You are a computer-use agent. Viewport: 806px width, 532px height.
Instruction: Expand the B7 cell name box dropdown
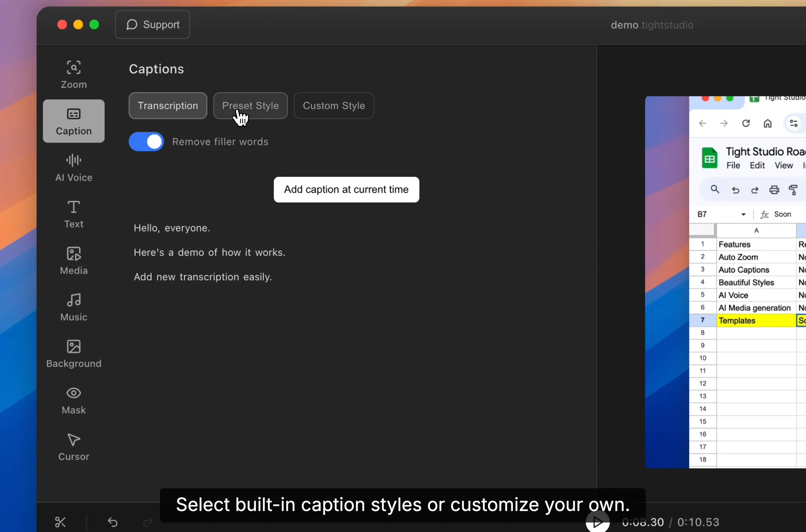[x=743, y=214]
